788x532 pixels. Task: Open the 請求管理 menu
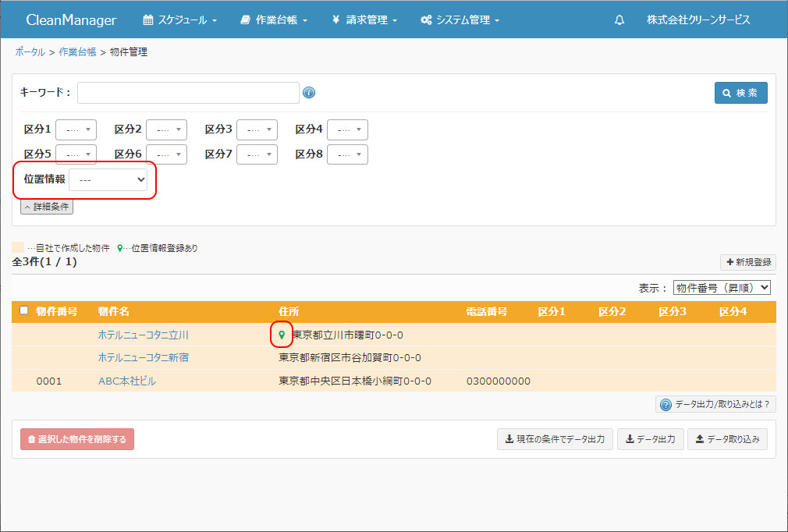click(x=364, y=20)
